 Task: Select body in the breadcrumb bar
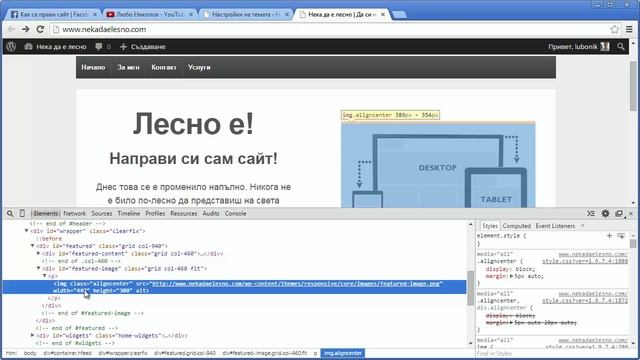click(30, 353)
